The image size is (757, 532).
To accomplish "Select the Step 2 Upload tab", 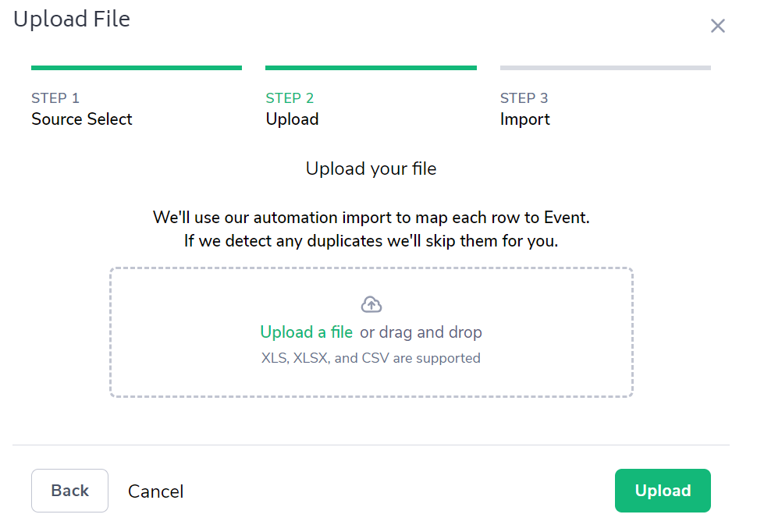I will [292, 108].
